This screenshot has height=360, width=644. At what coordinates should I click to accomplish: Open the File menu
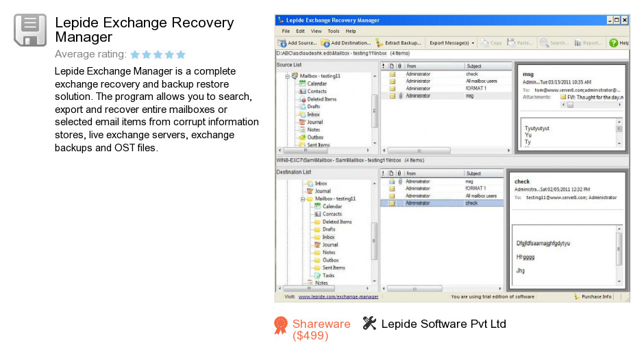click(x=286, y=31)
